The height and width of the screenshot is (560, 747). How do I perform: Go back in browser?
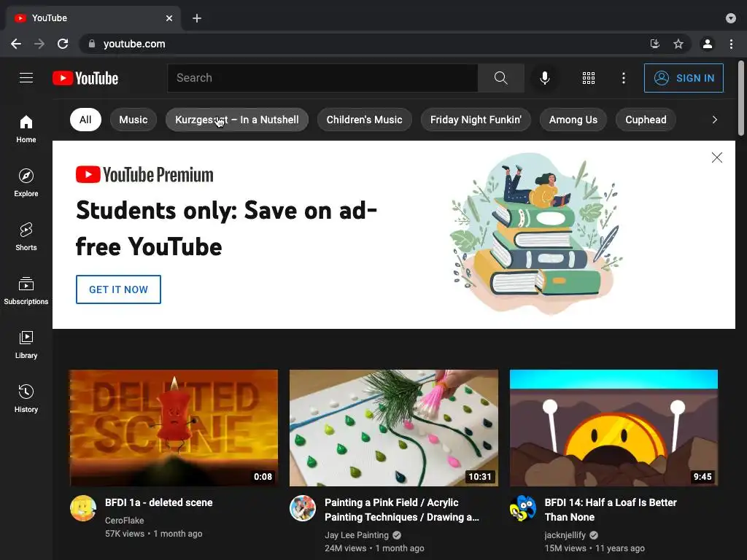(x=16, y=44)
